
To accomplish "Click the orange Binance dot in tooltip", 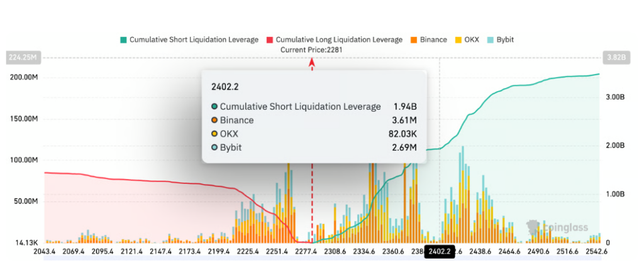I will pyautogui.click(x=214, y=121).
